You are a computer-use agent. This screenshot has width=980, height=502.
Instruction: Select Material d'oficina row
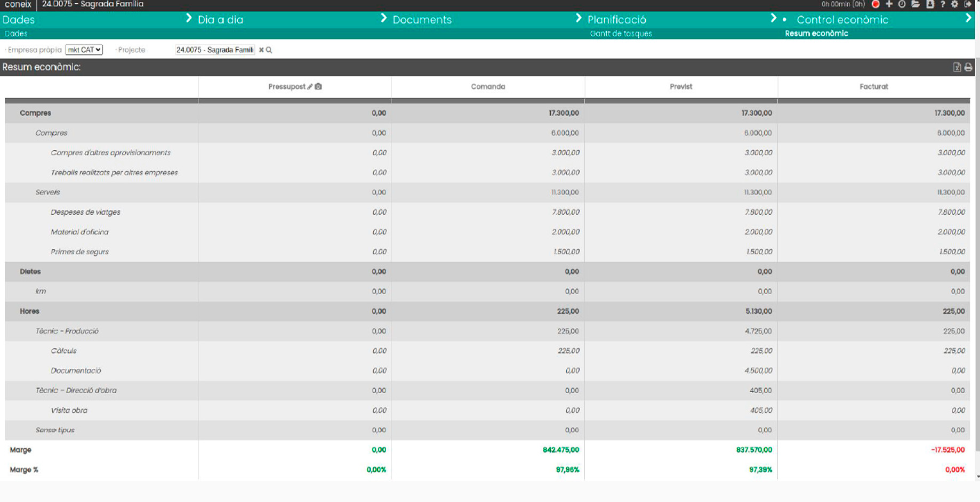point(79,232)
